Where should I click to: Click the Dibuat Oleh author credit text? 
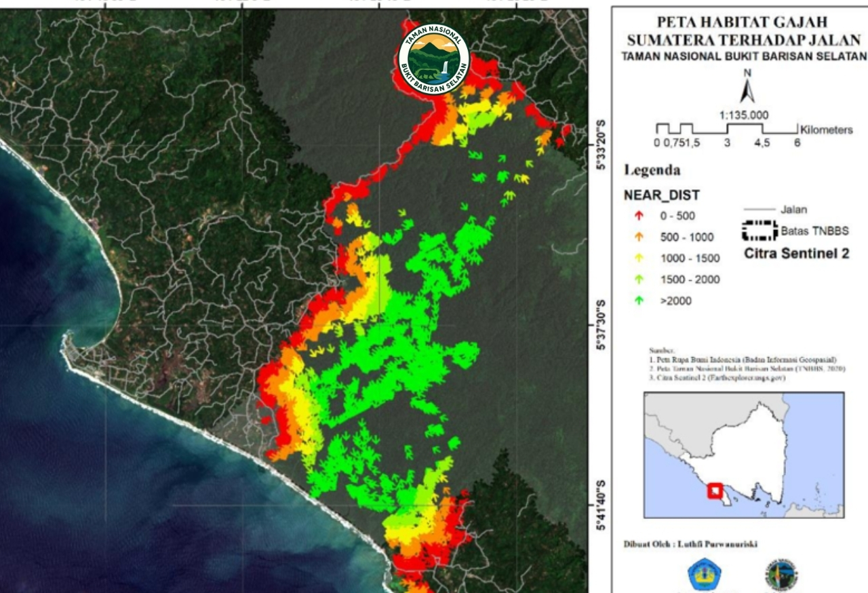tap(690, 544)
